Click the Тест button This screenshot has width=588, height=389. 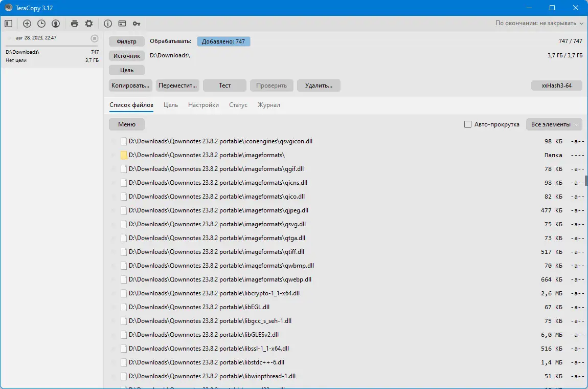[224, 85]
